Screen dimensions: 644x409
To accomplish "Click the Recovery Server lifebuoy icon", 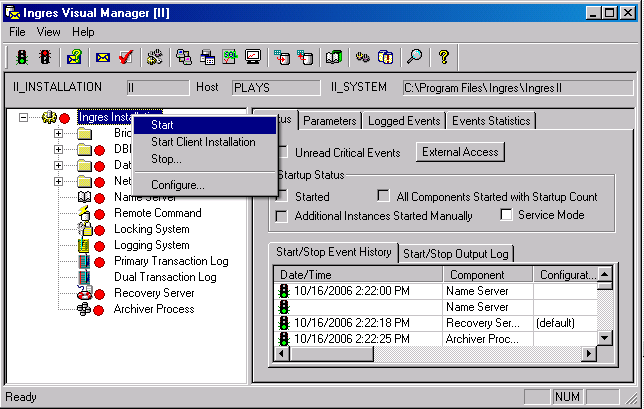I will click(85, 293).
